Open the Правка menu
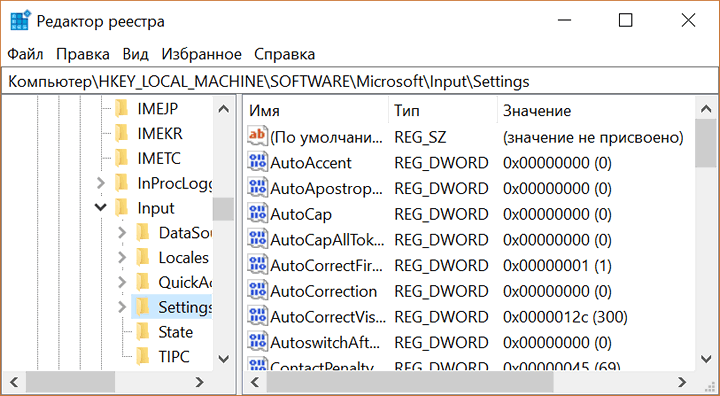Viewport: 720px width, 396px height. click(83, 54)
